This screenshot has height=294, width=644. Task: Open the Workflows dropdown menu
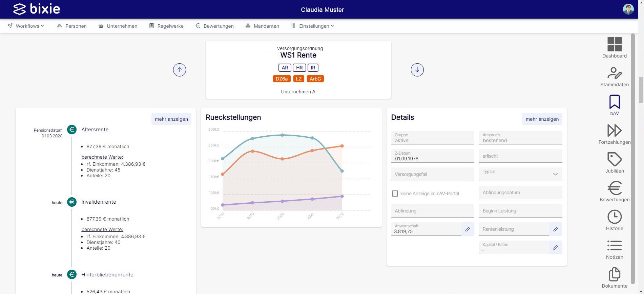26,26
